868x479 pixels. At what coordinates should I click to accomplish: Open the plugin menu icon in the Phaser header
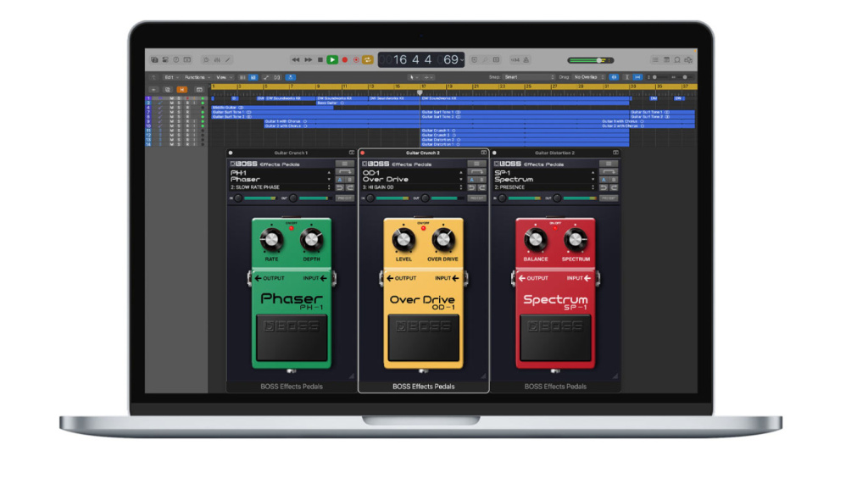(x=344, y=164)
